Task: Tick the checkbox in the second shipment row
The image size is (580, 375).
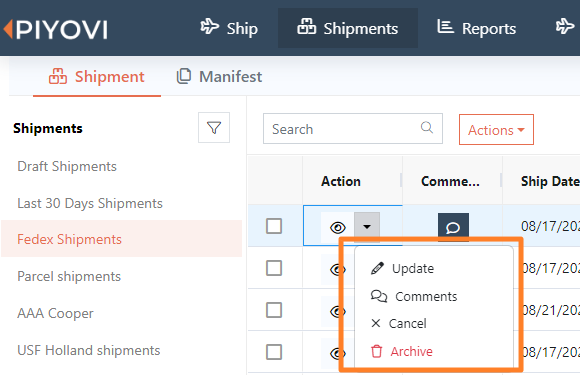Action: pos(274,268)
